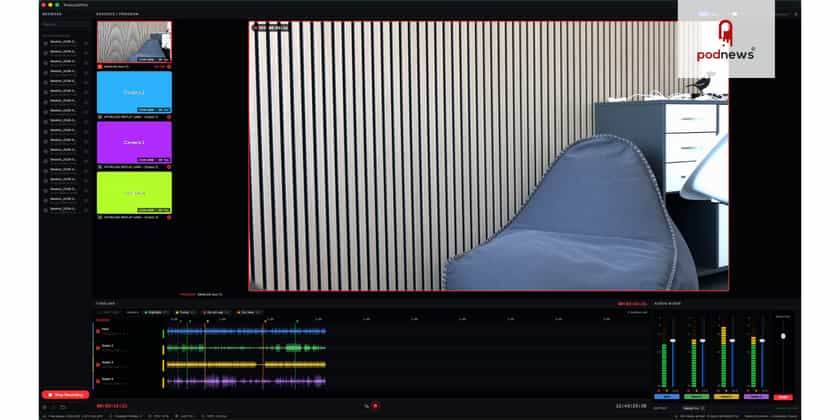Click the small gray icon left of blue Camera 2 label

pyautogui.click(x=100, y=117)
